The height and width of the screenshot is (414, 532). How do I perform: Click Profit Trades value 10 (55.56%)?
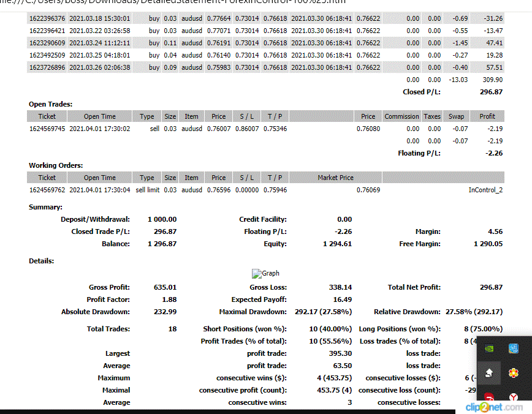click(330, 341)
